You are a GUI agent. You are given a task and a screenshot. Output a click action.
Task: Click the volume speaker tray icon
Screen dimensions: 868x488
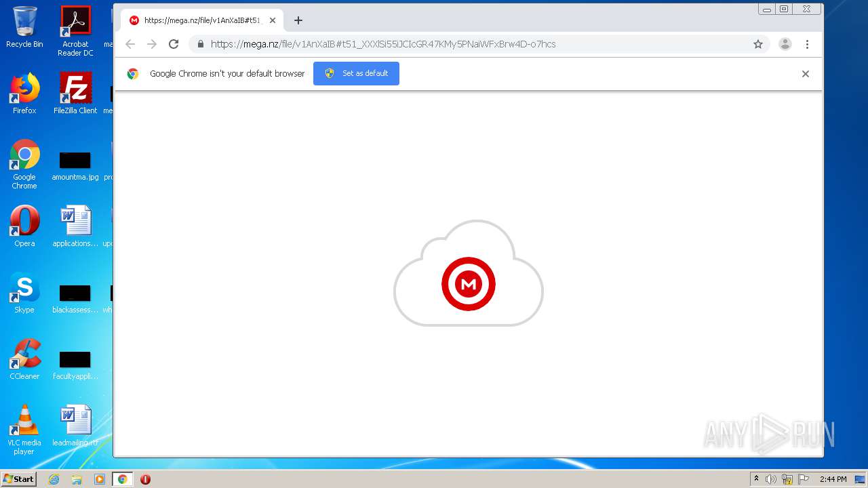tap(771, 479)
